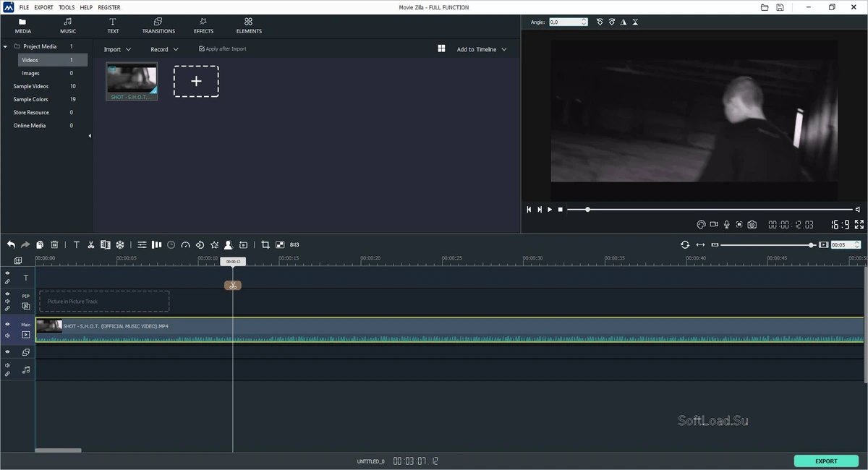Select Sample Colors in media tree
This screenshot has width=868, height=470.
click(x=31, y=99)
